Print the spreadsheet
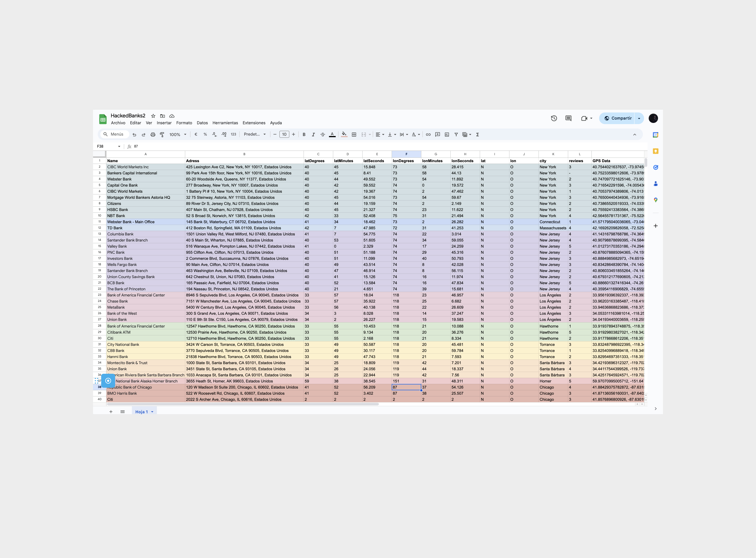 (153, 135)
